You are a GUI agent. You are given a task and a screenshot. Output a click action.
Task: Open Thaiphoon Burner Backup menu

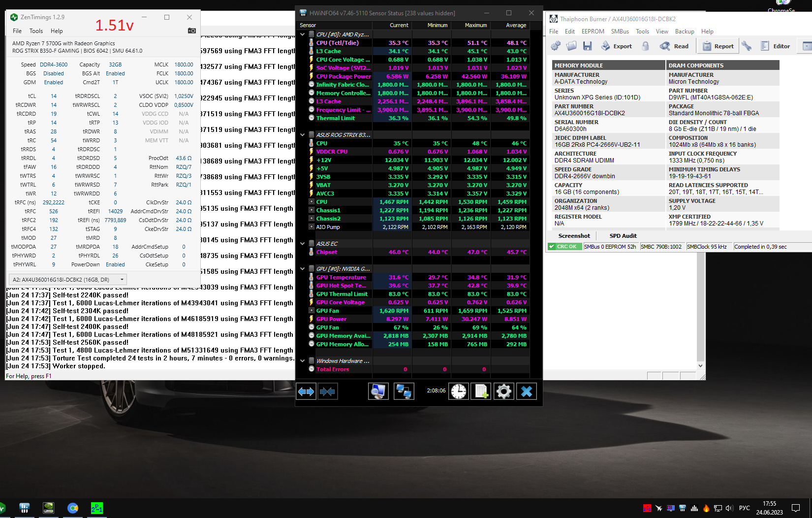click(x=685, y=32)
